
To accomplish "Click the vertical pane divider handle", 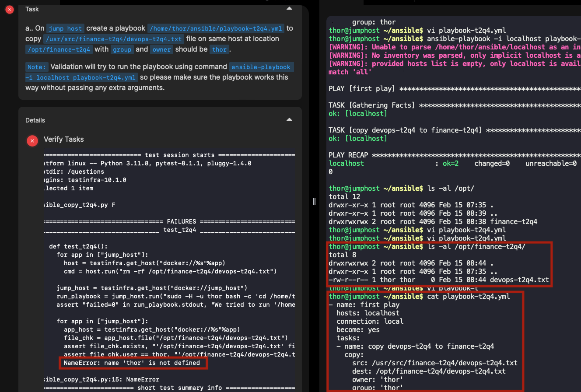I will [314, 201].
